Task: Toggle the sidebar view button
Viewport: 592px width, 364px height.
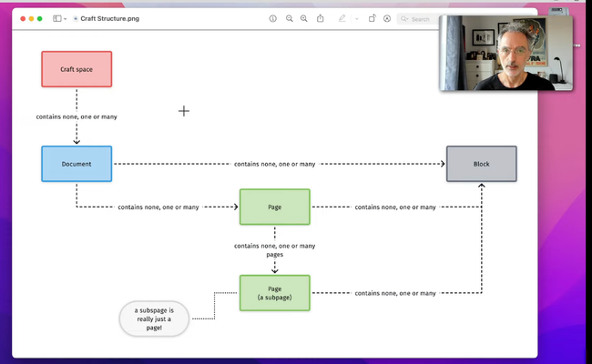Action: tap(56, 18)
